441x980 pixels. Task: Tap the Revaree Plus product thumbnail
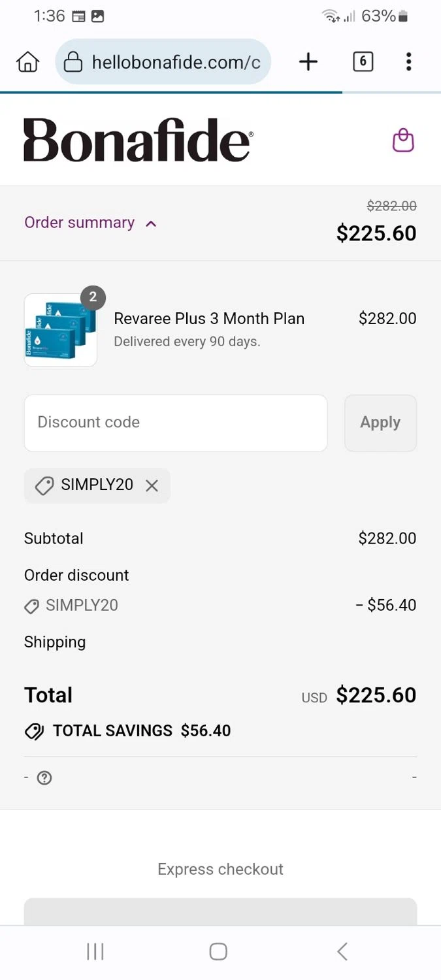[x=61, y=330]
